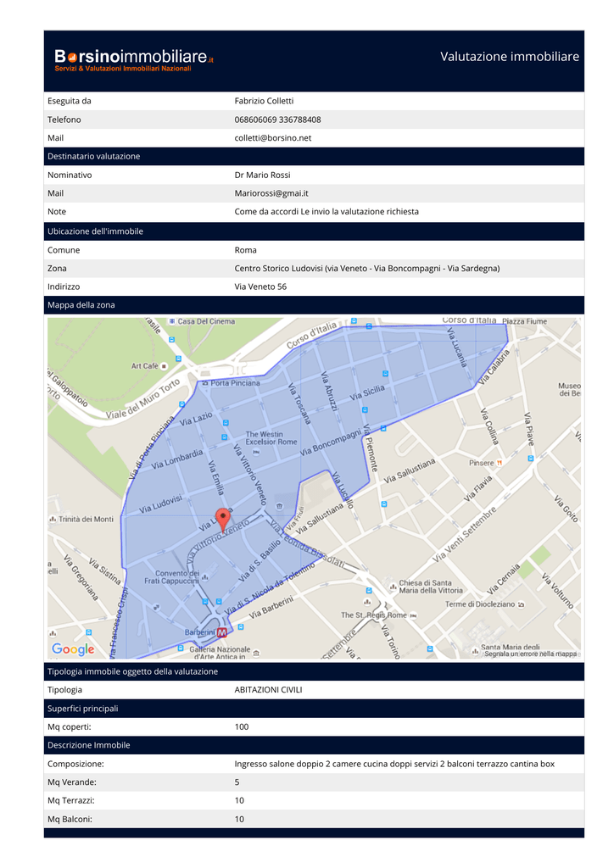Click the 'Via Barberini' street label
The height and width of the screenshot is (868, 614).
click(x=271, y=607)
